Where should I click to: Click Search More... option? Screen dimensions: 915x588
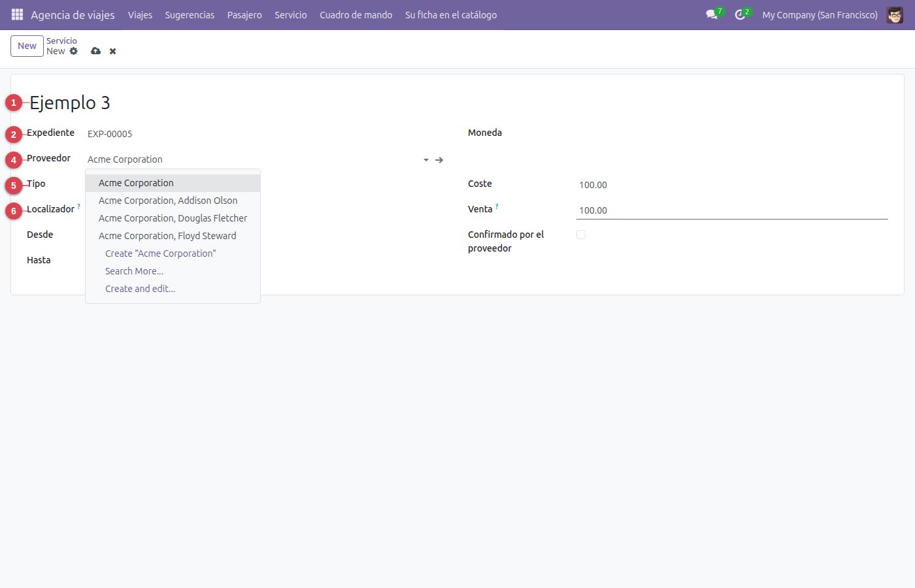point(173,271)
